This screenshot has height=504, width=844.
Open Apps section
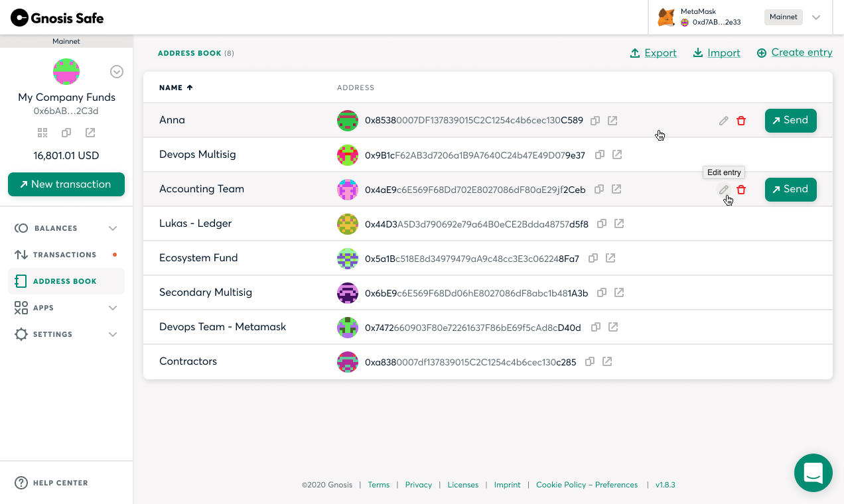tap(66, 308)
